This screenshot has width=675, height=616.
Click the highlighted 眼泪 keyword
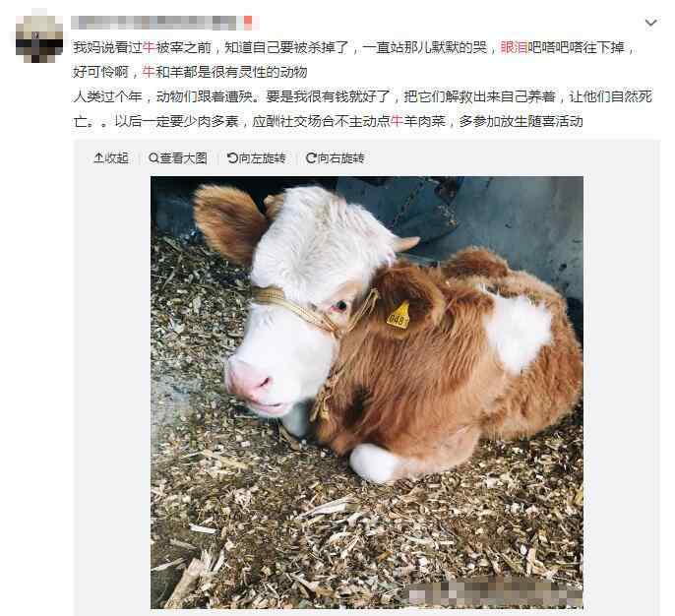pyautogui.click(x=514, y=47)
